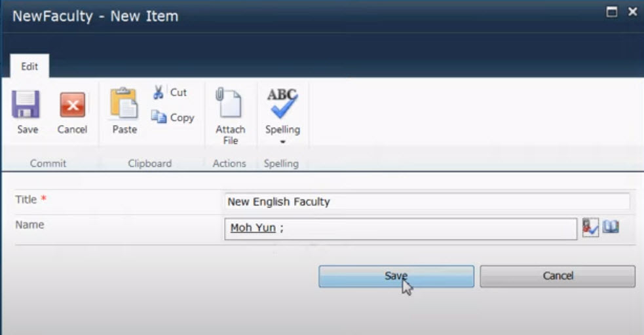Click the Commit group label
Image resolution: width=644 pixels, height=335 pixels.
[x=48, y=163]
